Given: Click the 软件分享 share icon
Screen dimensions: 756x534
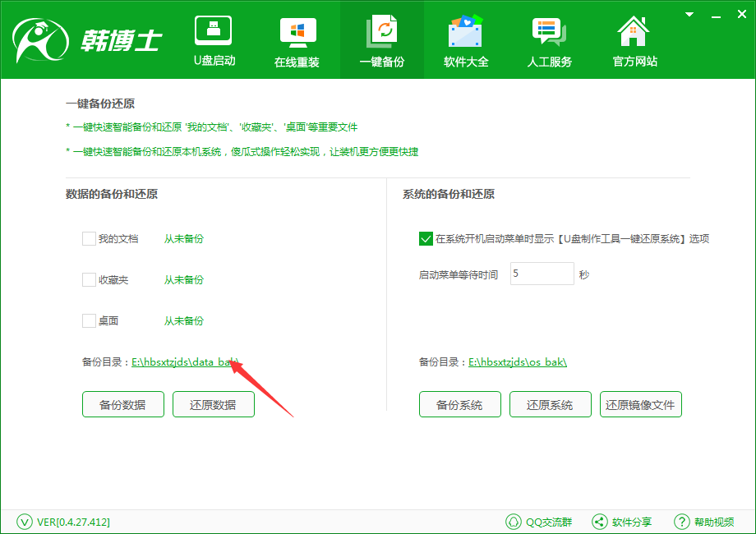Looking at the screenshot, I should pyautogui.click(x=600, y=522).
